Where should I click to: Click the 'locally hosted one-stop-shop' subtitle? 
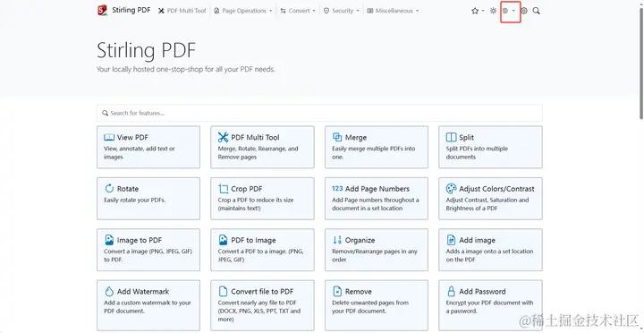click(x=186, y=70)
